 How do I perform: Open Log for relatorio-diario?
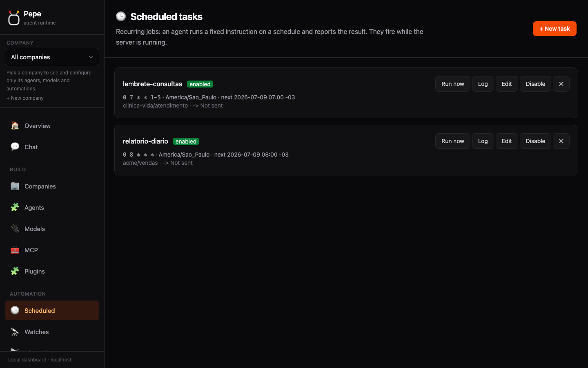click(x=483, y=141)
